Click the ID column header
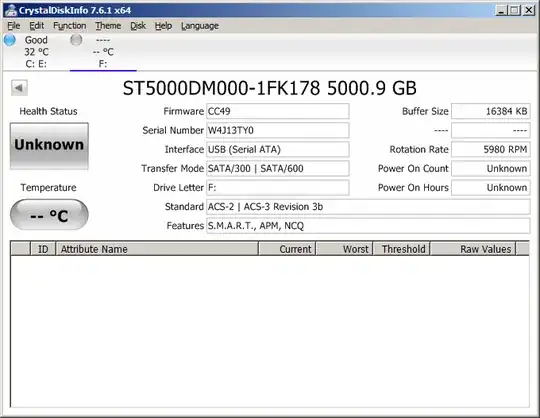Screen dimensions: 540x418 (43, 249)
